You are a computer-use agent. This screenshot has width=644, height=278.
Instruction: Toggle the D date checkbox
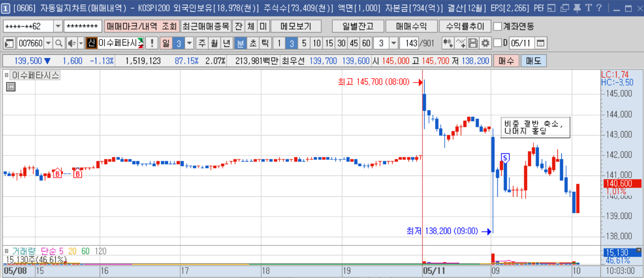498,43
